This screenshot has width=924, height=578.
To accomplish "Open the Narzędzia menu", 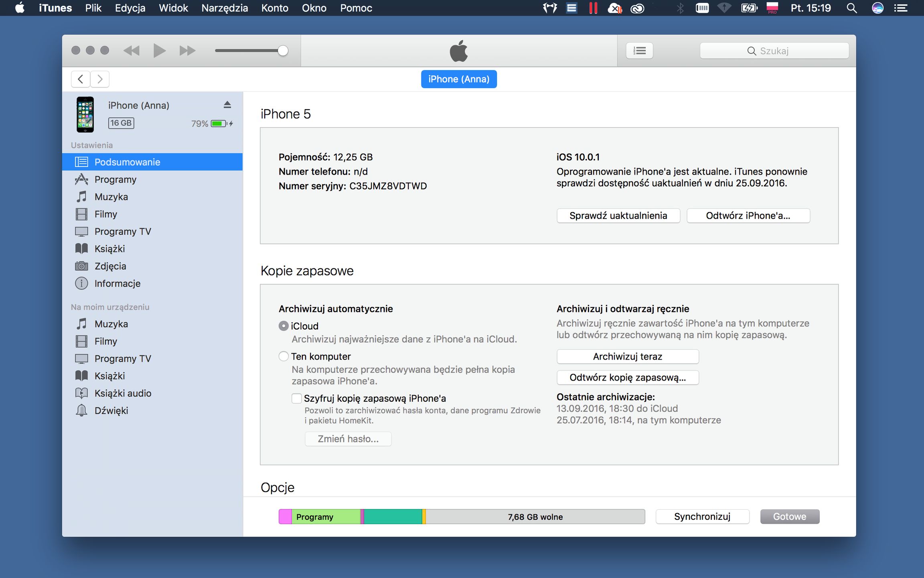I will pyautogui.click(x=225, y=8).
